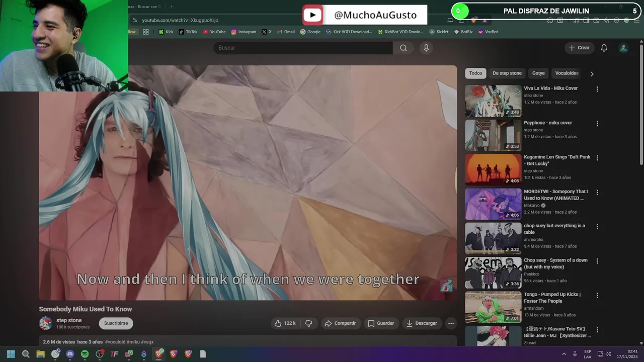
Task: Open the three-dot more actions menu under the video
Action: 451,323
